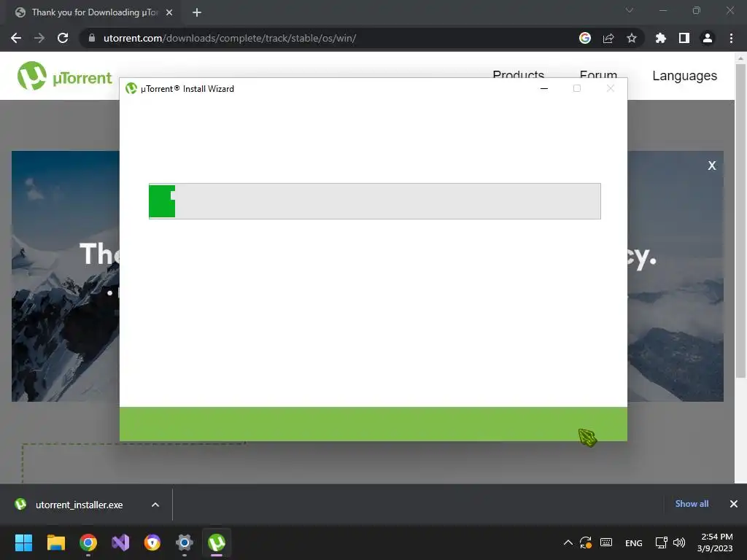Viewport: 747px width, 560px height.
Task: Share this page via share icon
Action: 608,38
